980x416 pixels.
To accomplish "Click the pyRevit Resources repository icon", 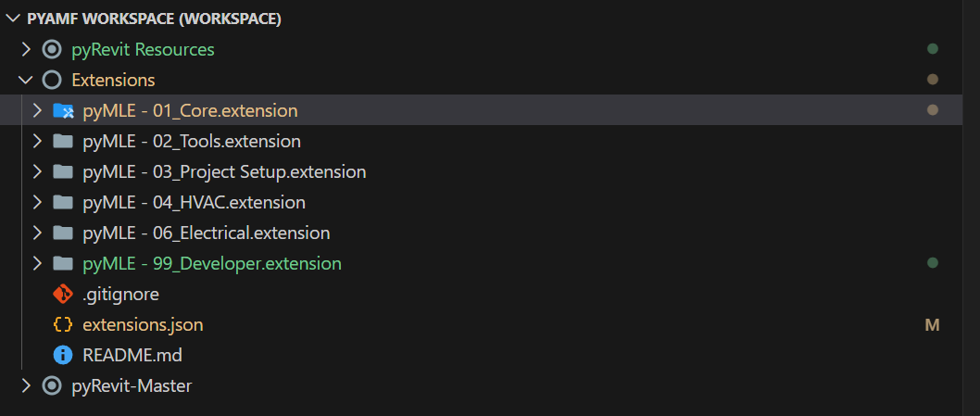I will 52,49.
